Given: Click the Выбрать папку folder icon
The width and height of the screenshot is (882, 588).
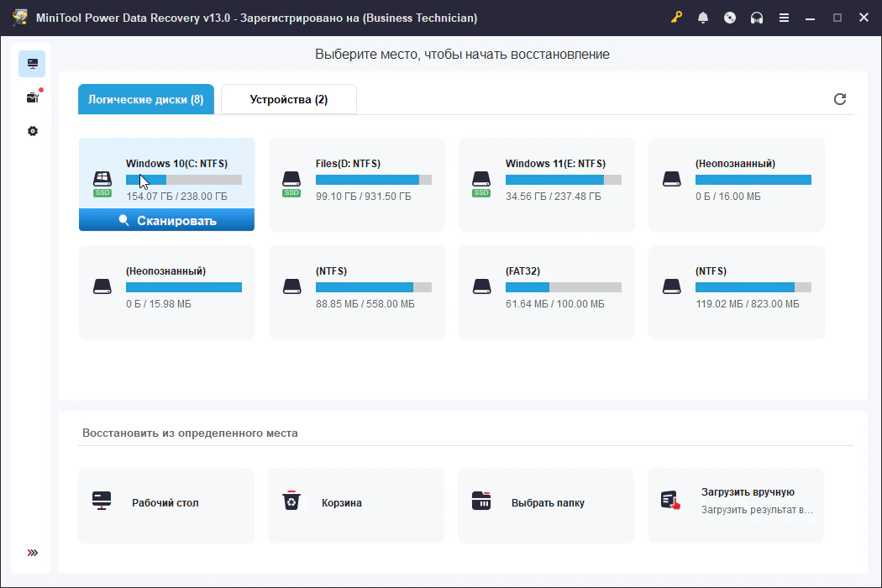Looking at the screenshot, I should 481,501.
